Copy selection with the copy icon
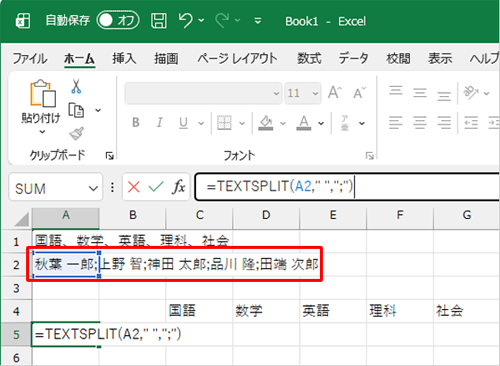 coord(76,110)
